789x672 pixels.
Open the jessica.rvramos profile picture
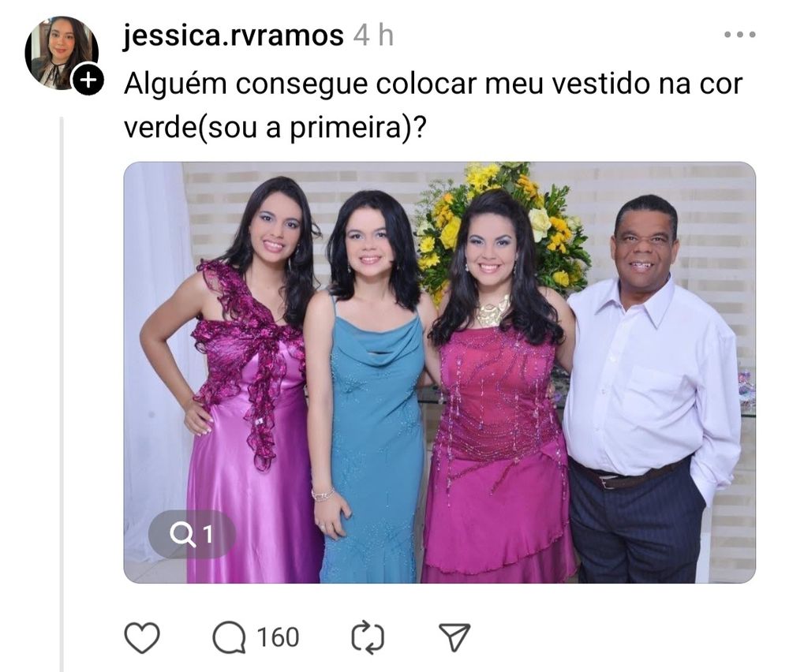62,53
